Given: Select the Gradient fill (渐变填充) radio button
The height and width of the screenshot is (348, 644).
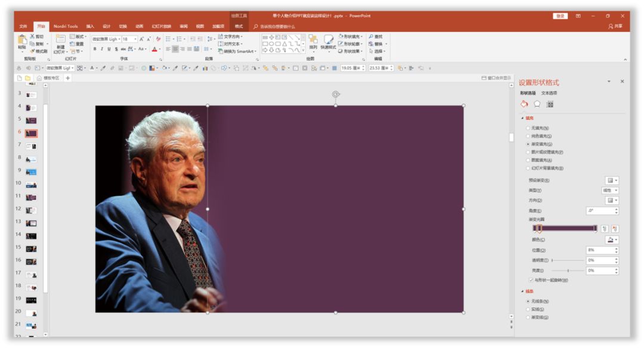Looking at the screenshot, I should point(528,144).
